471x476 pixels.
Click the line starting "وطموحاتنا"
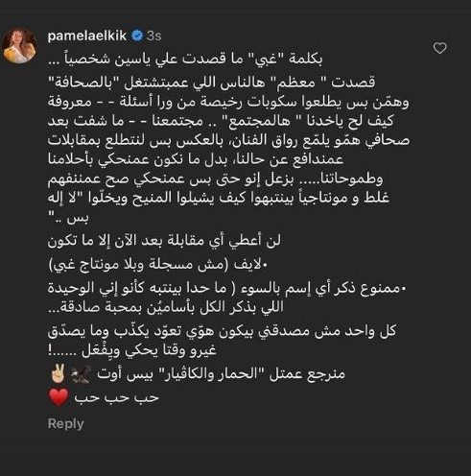tap(215, 178)
